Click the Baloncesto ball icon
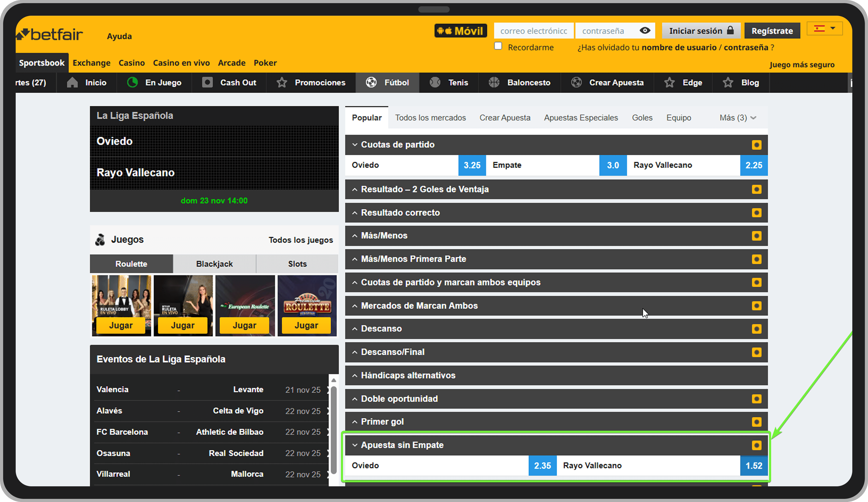 [x=494, y=82]
